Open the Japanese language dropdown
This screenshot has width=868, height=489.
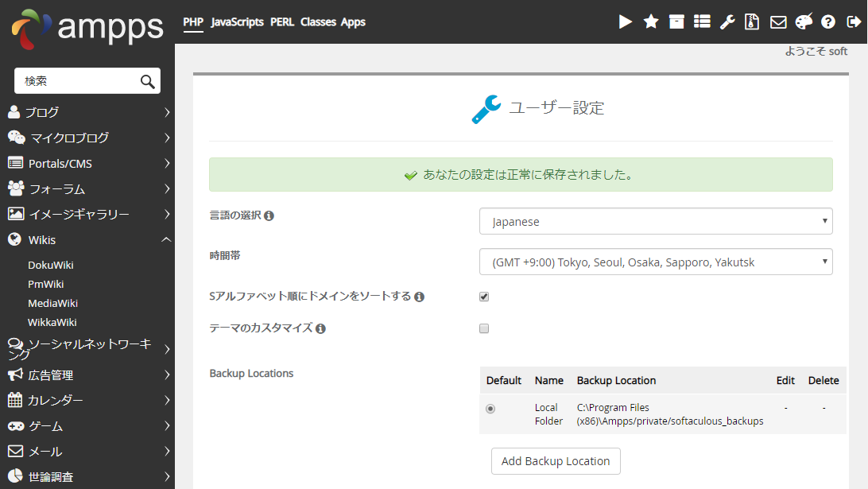tap(656, 222)
